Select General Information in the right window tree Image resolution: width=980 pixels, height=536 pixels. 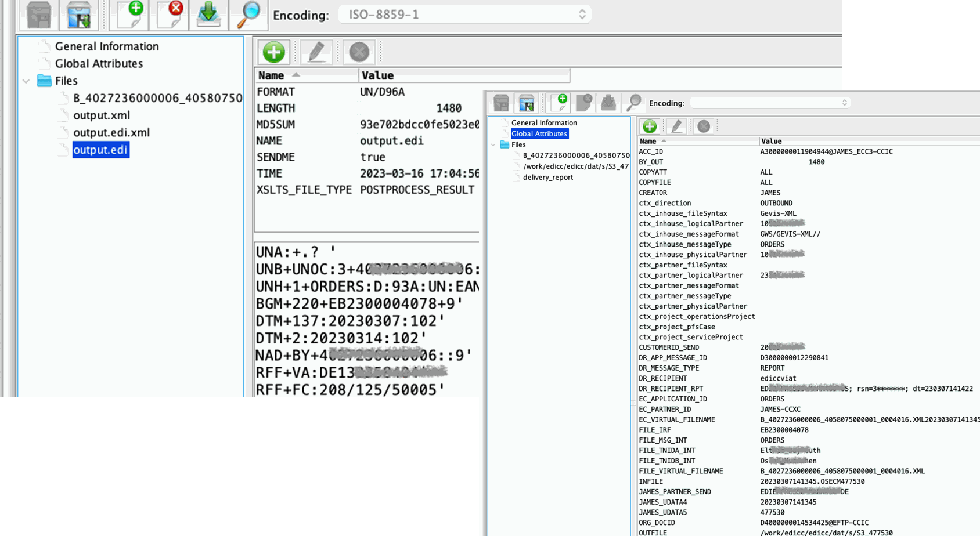(x=544, y=123)
